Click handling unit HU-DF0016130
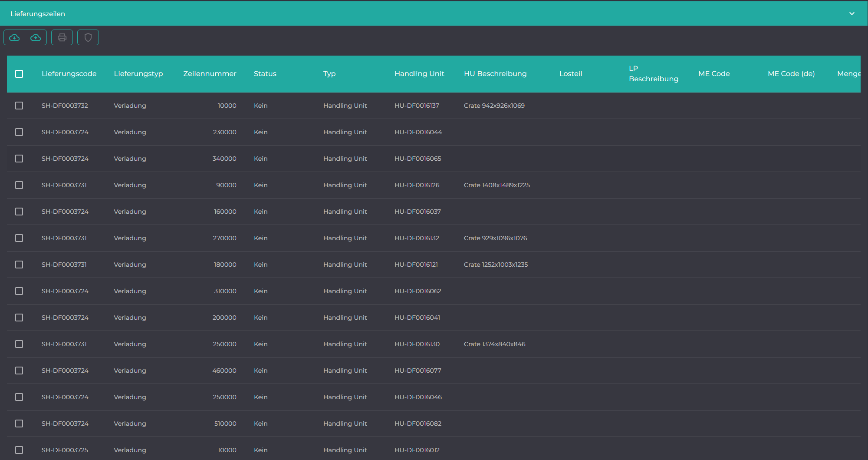868x460 pixels. (417, 344)
